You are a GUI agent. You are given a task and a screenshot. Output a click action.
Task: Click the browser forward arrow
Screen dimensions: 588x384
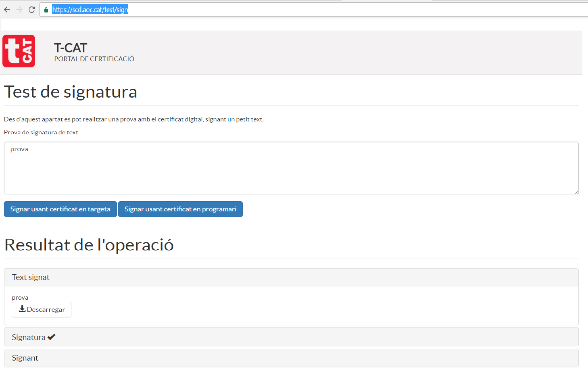[19, 10]
